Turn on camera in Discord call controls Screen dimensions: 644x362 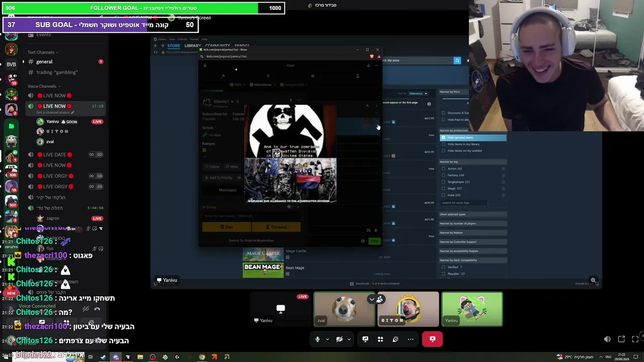340,339
